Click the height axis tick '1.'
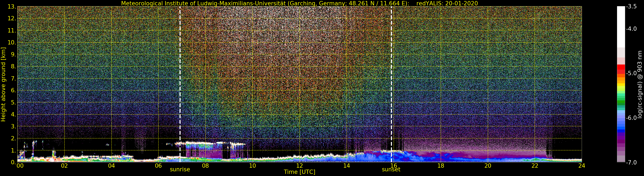The height and width of the screenshot is (176, 644). pyautogui.click(x=13, y=150)
